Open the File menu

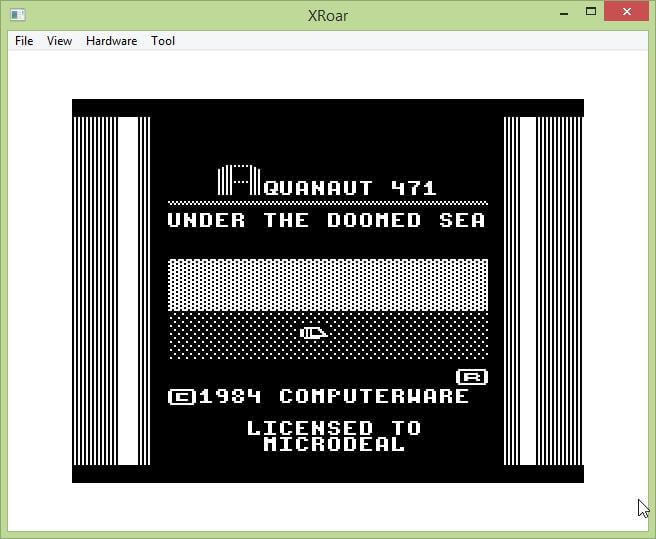24,41
